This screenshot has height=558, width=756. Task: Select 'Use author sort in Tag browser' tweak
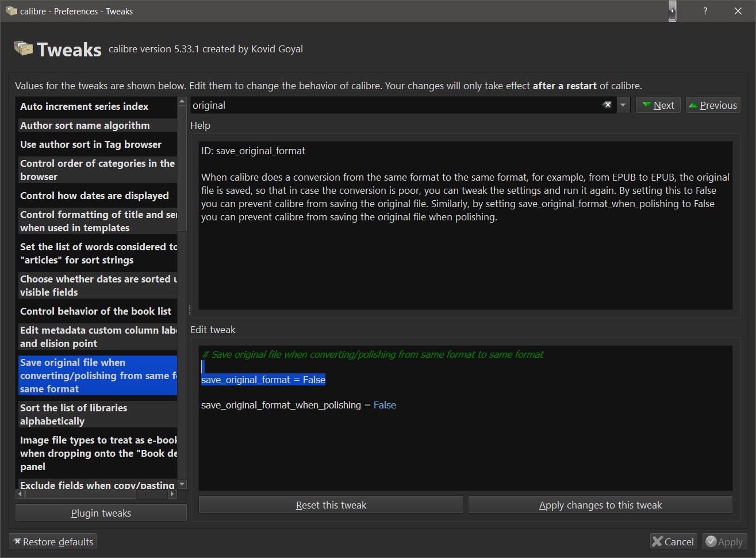(x=98, y=144)
